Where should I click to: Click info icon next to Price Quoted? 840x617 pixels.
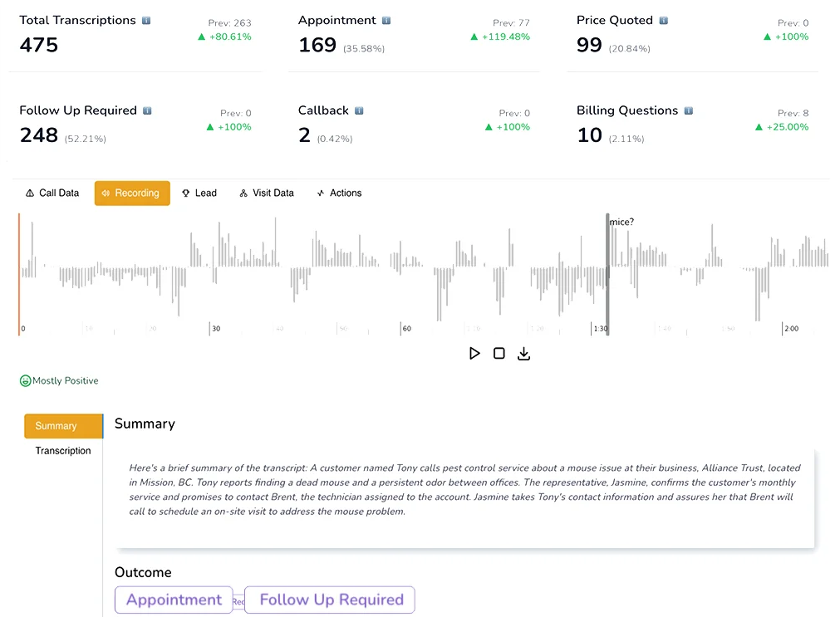pos(663,20)
